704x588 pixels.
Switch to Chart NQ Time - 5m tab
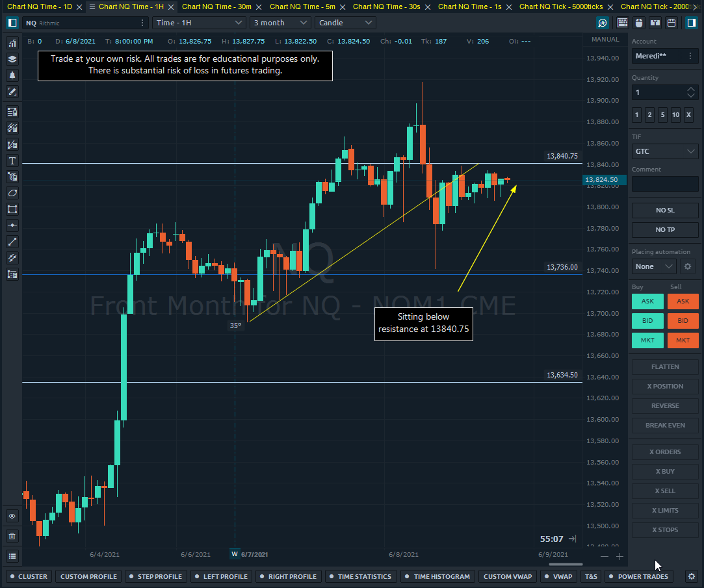[x=302, y=6]
